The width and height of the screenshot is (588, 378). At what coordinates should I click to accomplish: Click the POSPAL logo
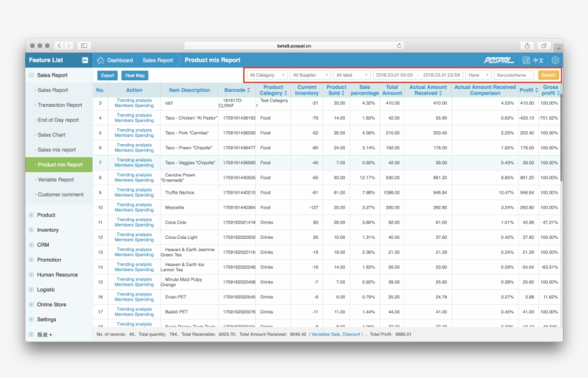499,60
